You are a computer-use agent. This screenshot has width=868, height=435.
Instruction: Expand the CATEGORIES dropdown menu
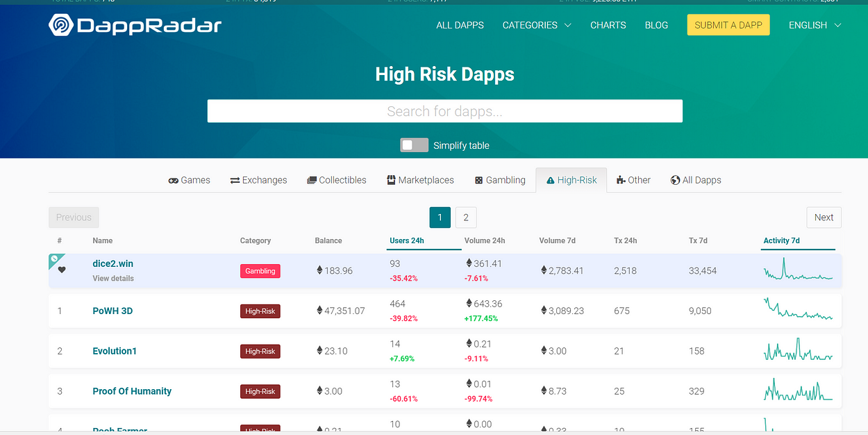[x=537, y=25]
